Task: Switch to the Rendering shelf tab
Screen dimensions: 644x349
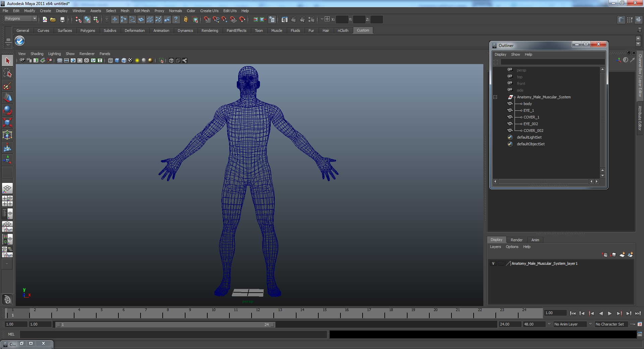Action: [210, 31]
